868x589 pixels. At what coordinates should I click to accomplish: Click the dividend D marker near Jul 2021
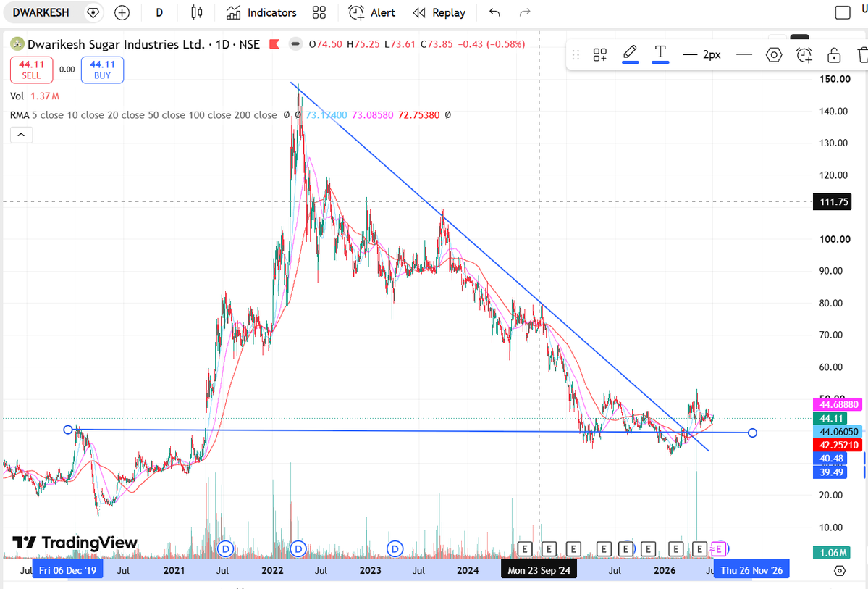225,549
